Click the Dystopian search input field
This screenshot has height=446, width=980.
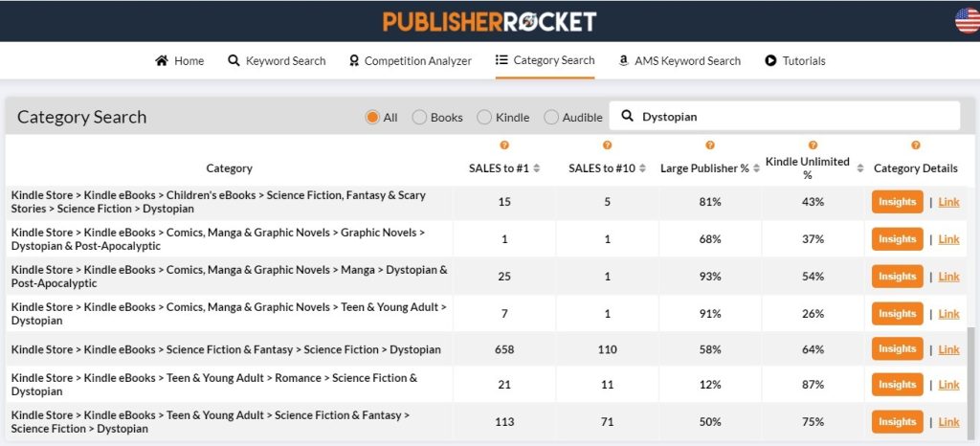785,116
